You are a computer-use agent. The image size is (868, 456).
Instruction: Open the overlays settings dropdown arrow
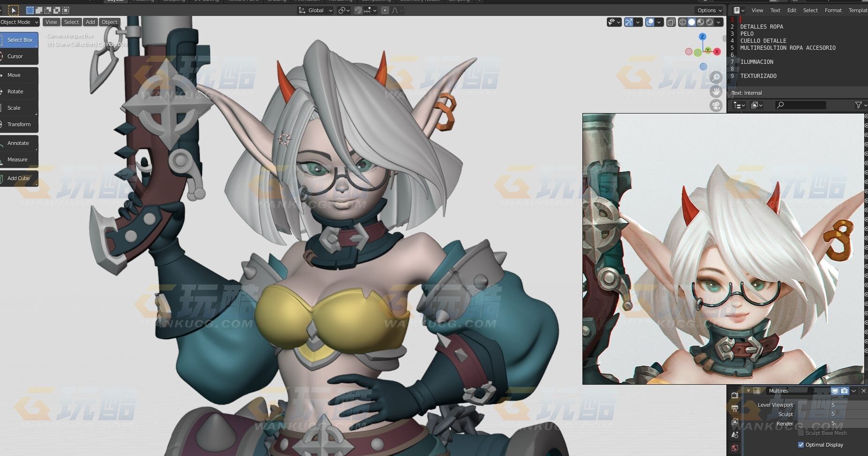pyautogui.click(x=659, y=22)
